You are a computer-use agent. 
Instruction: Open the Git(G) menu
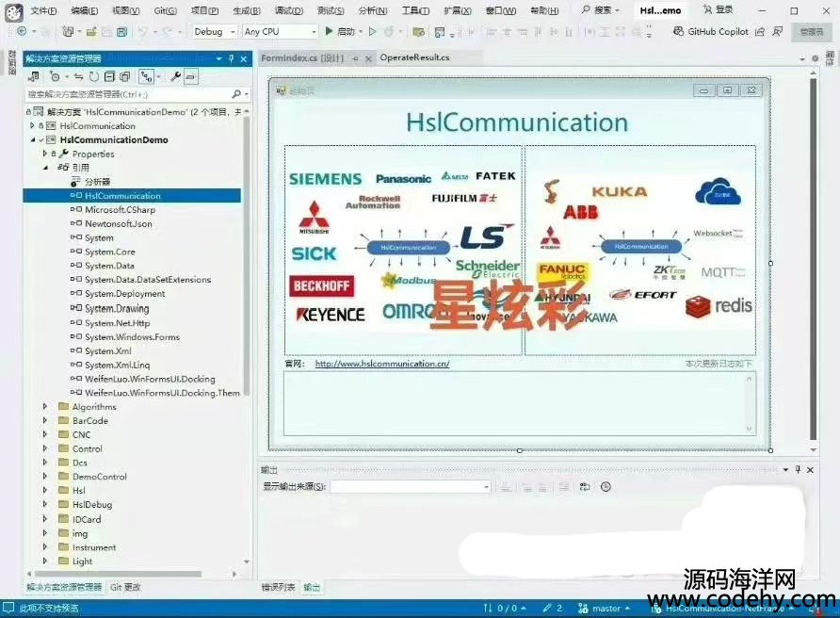tap(165, 10)
